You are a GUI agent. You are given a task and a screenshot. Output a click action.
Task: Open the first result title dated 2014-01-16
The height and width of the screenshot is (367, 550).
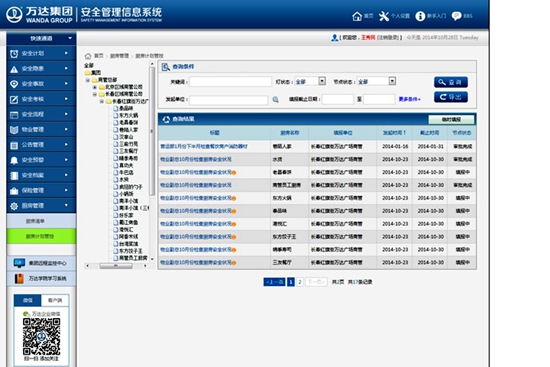click(204, 147)
